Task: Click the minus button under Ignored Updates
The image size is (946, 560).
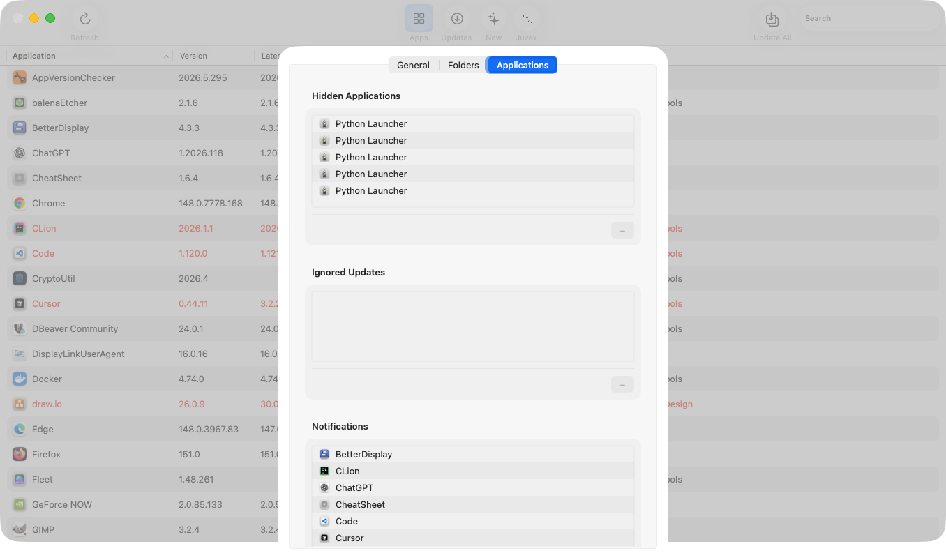Action: pos(622,384)
